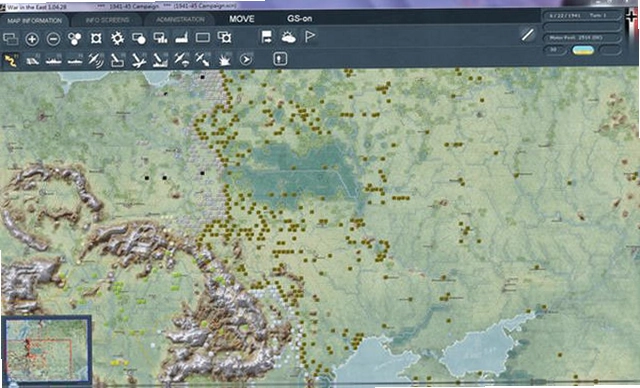Click the factory icon

(181, 38)
